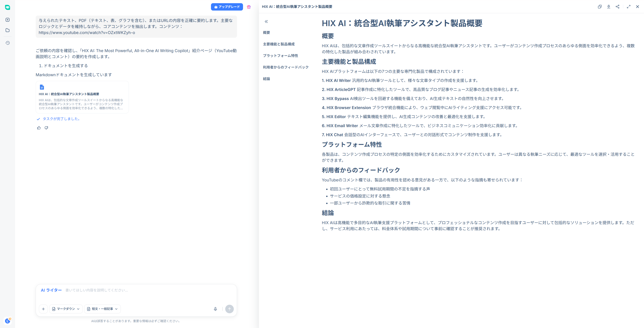Image resolution: width=644 pixels, height=328 pixels.
Task: Select 利用者からのフィードバック in the outline
Action: [285, 67]
